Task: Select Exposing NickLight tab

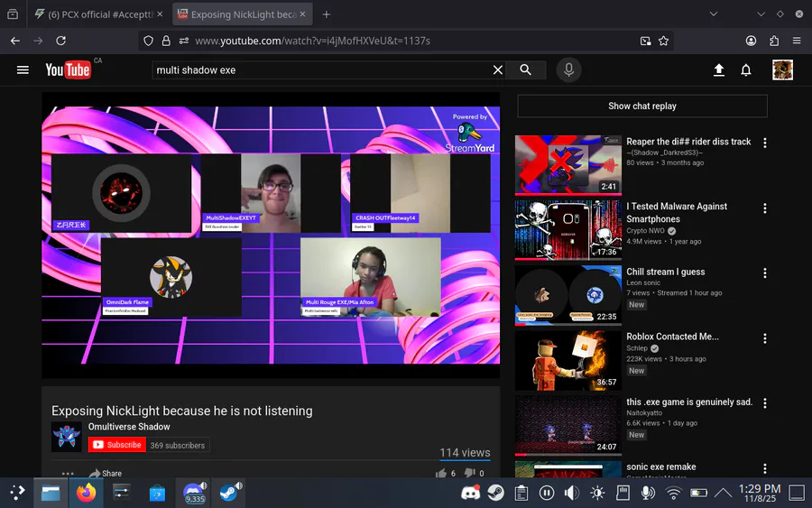Action: (243, 14)
